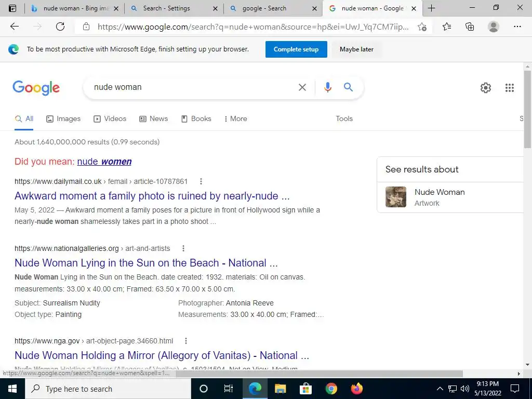Submit search with magnifier icon
Viewport: 532px width, 399px height.
(348, 87)
